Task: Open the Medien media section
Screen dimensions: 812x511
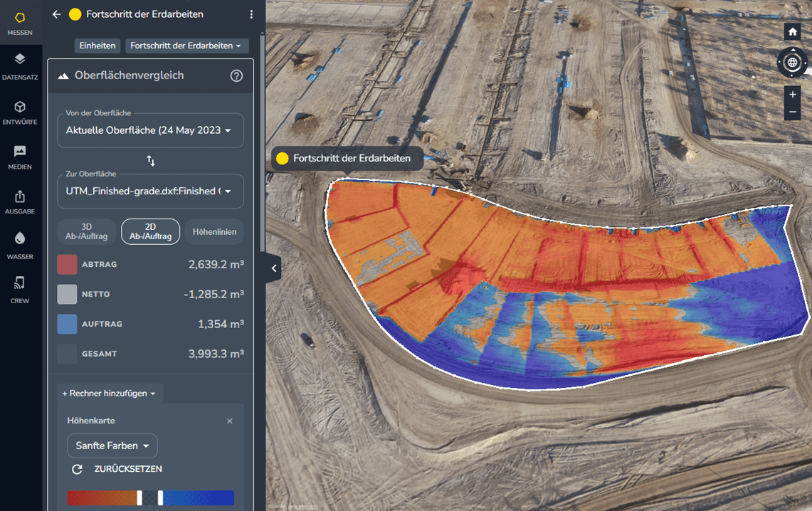Action: tap(20, 157)
